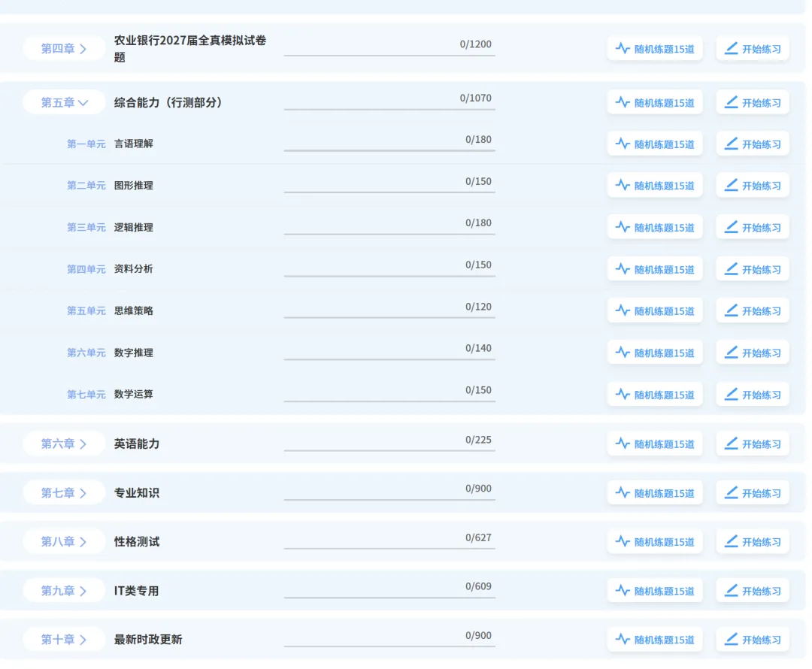Click the 0/627 progress count
This screenshot has width=812, height=669.
pyautogui.click(x=478, y=537)
